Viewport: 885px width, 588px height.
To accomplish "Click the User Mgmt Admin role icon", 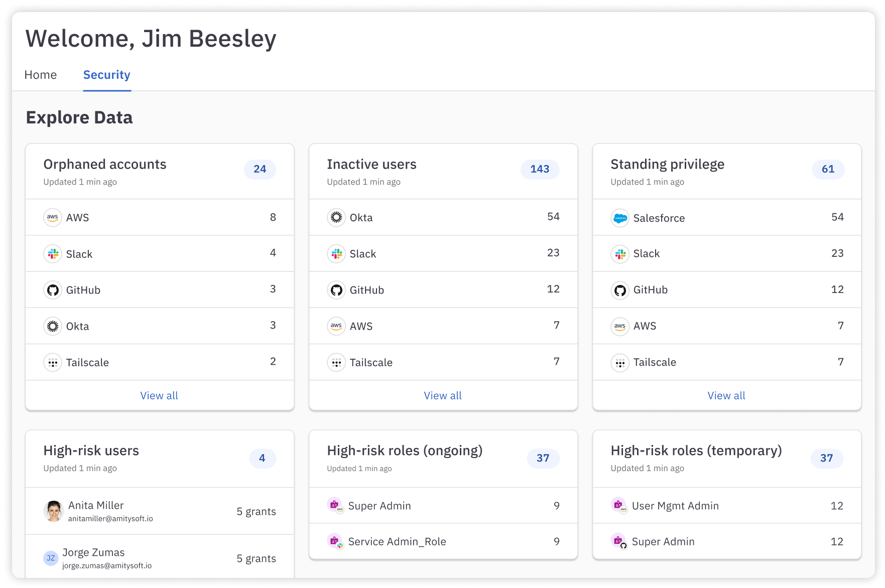I will (619, 505).
